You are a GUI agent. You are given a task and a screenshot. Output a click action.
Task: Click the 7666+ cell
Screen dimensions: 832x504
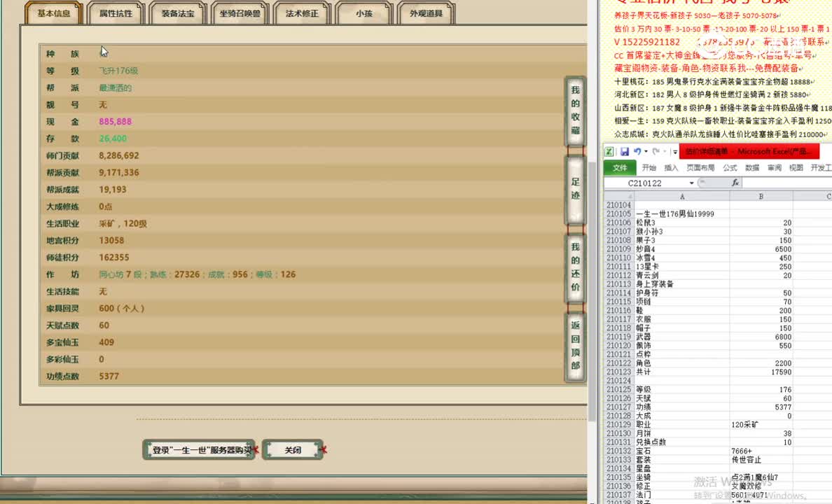pos(761,451)
